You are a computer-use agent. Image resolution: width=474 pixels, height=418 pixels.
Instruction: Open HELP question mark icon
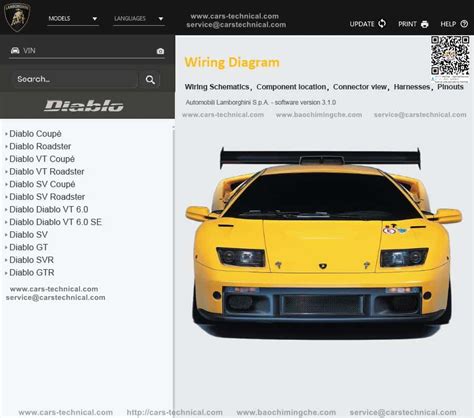(464, 24)
